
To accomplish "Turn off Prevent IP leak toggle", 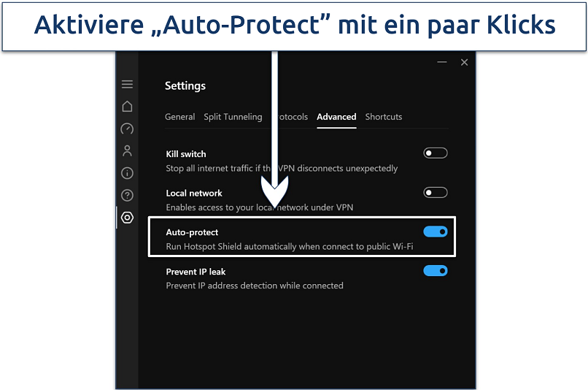I will tap(436, 271).
